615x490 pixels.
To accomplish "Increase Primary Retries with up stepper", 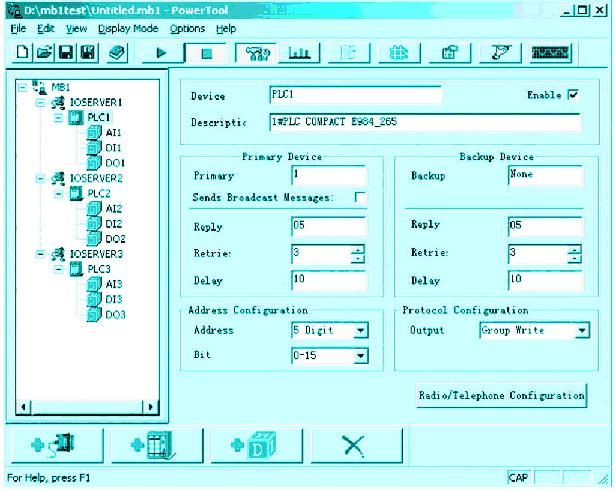I will [x=358, y=249].
